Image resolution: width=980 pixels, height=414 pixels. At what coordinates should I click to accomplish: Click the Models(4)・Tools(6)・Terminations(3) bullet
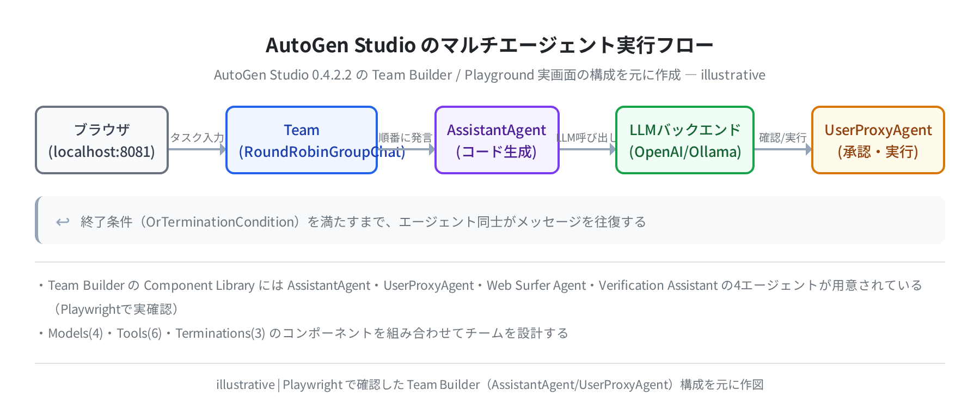pyautogui.click(x=303, y=333)
